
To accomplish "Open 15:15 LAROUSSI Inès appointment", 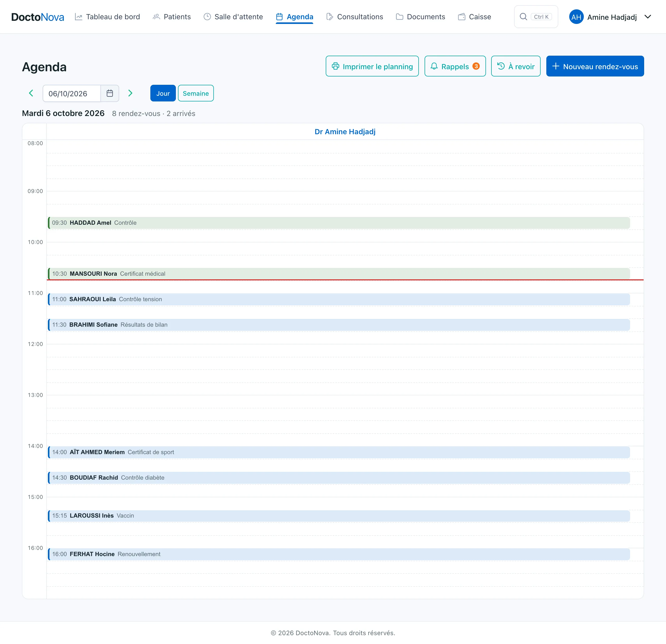I will click(x=339, y=516).
